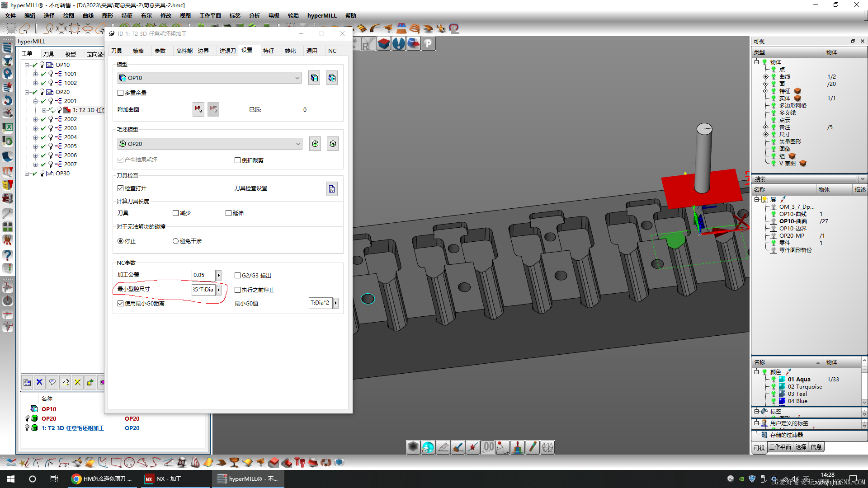The image size is (868, 488).
Task: Click the 04 Blue color swatch
Action: [782, 401]
